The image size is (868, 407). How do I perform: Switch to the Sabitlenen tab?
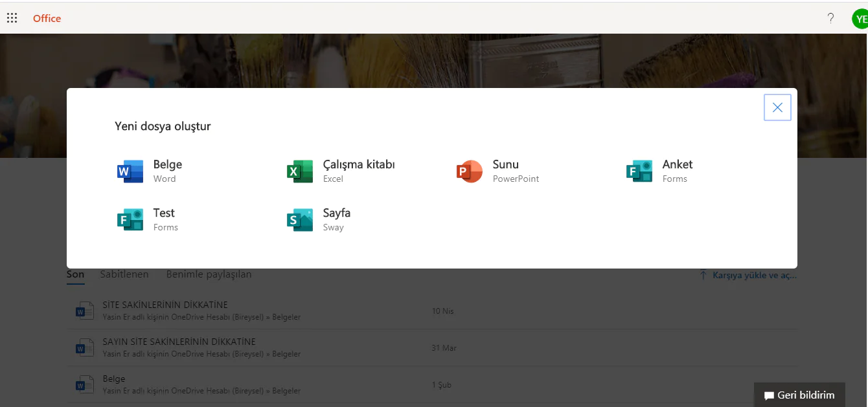[x=124, y=274]
